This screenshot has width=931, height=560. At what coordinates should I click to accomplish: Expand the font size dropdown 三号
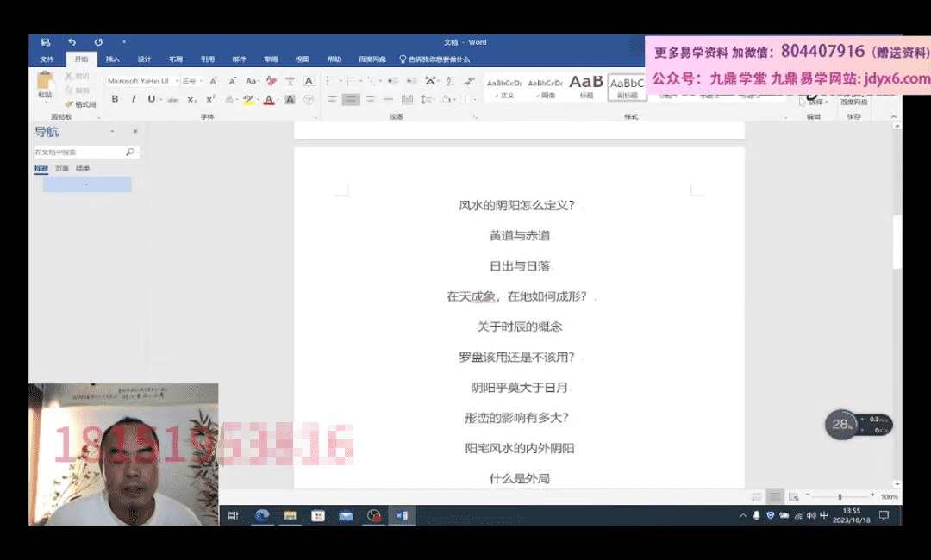[201, 81]
